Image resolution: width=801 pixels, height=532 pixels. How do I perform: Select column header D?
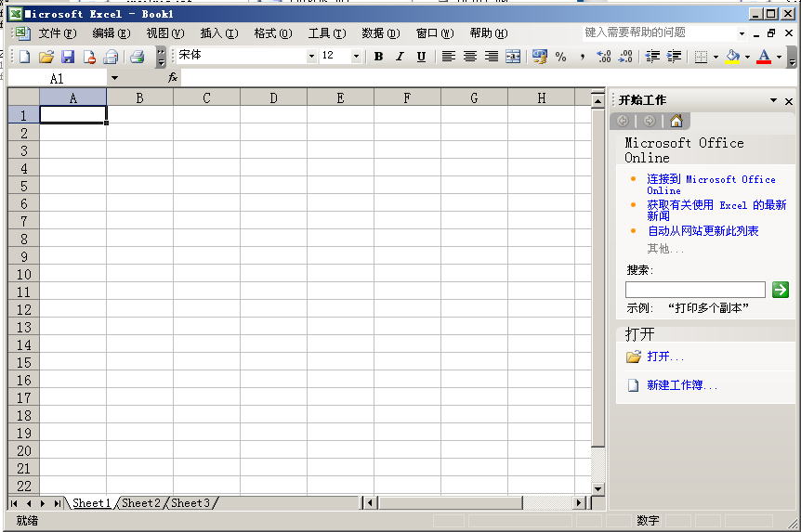(273, 97)
